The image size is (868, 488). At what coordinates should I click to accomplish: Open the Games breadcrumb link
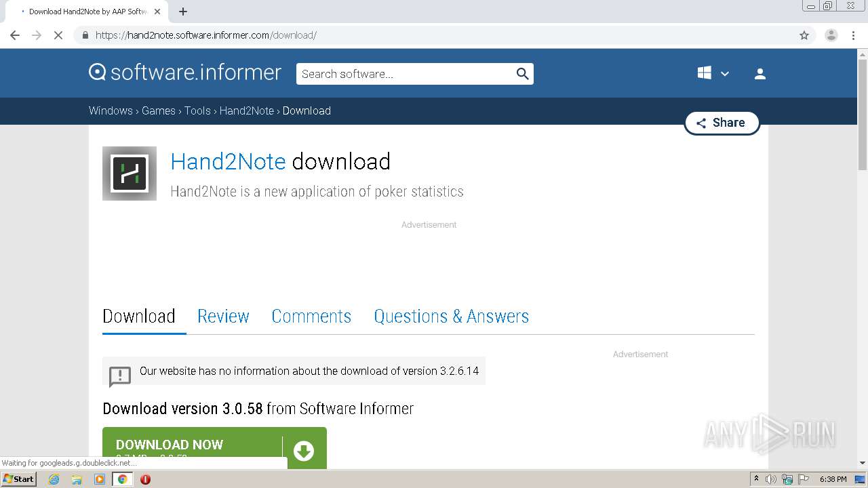159,110
